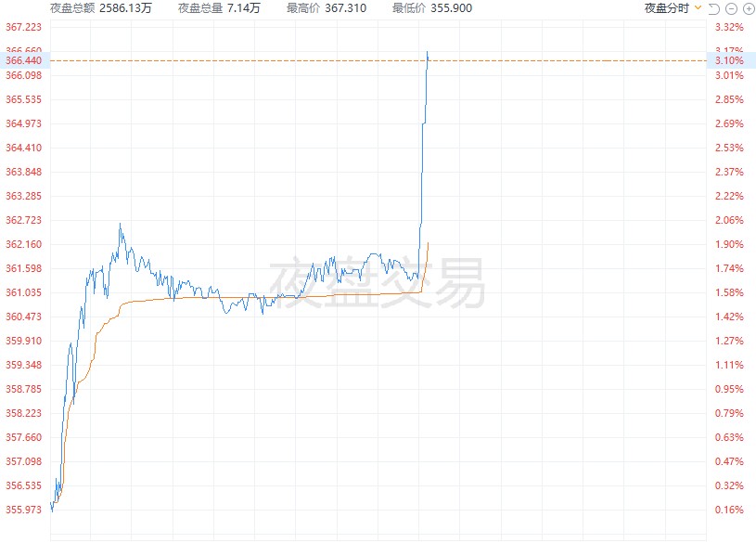756x543 pixels.
Task: Select the 夜盘总额 2586.13万 figure
Action: click(x=101, y=8)
